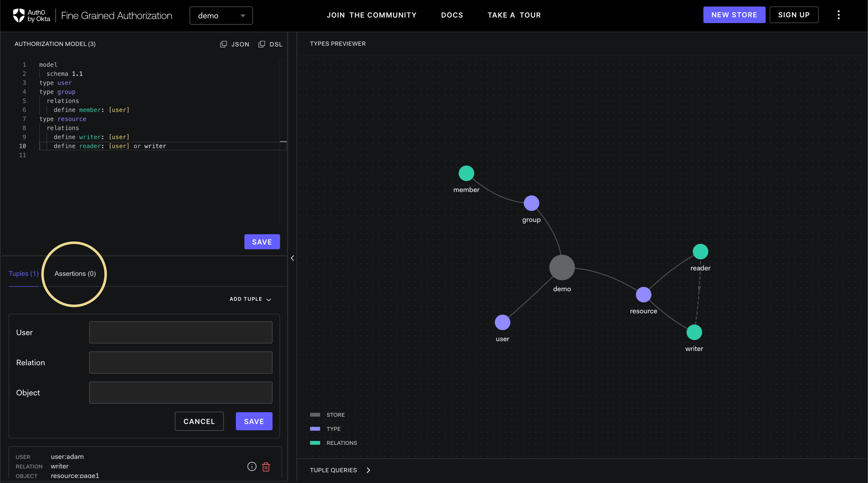Click code line 'type group'

tap(57, 92)
